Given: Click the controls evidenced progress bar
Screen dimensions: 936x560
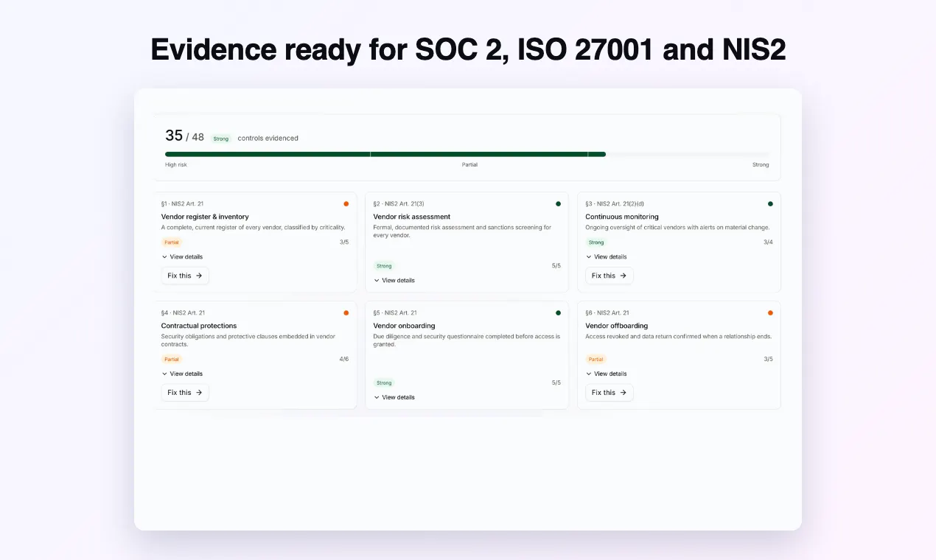Looking at the screenshot, I should click(467, 154).
